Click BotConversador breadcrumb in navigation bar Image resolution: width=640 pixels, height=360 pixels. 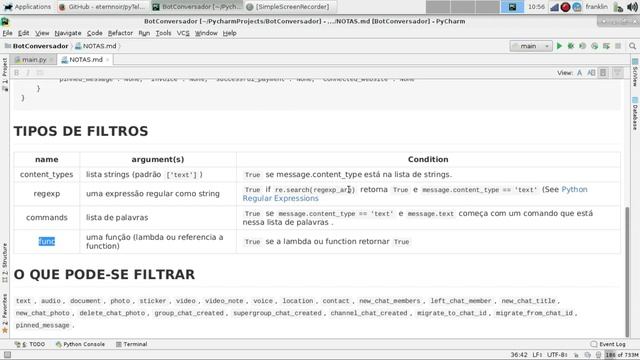(x=36, y=46)
